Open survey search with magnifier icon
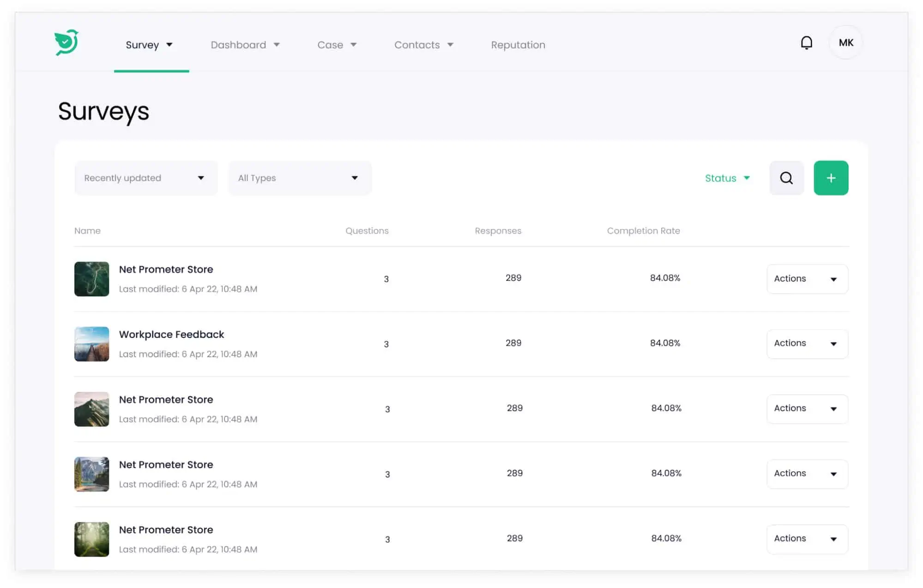The image size is (923, 588). (786, 178)
